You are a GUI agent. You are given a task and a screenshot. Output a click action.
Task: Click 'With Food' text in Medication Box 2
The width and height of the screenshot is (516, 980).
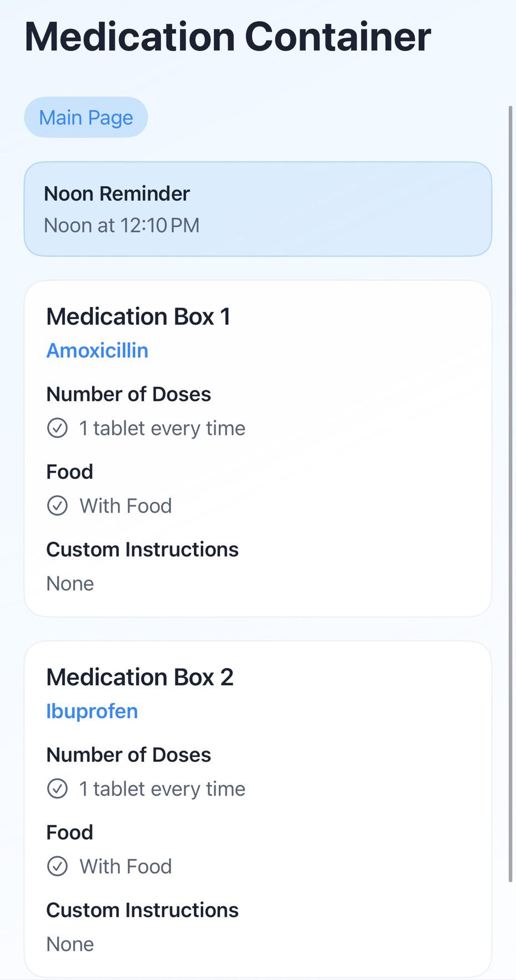[x=126, y=867]
